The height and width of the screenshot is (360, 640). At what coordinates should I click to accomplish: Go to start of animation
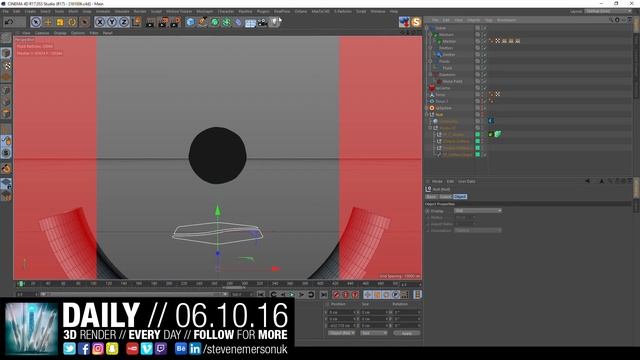[x=261, y=294]
